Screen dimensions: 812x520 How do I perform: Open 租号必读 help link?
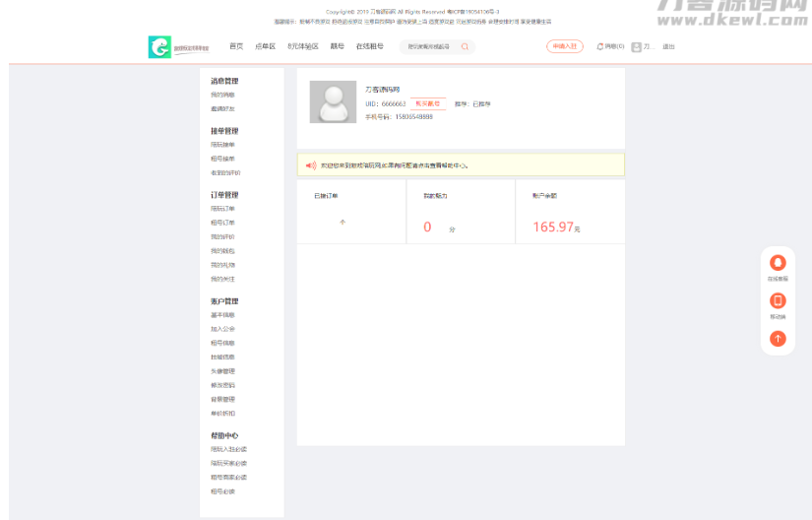tap(222, 491)
